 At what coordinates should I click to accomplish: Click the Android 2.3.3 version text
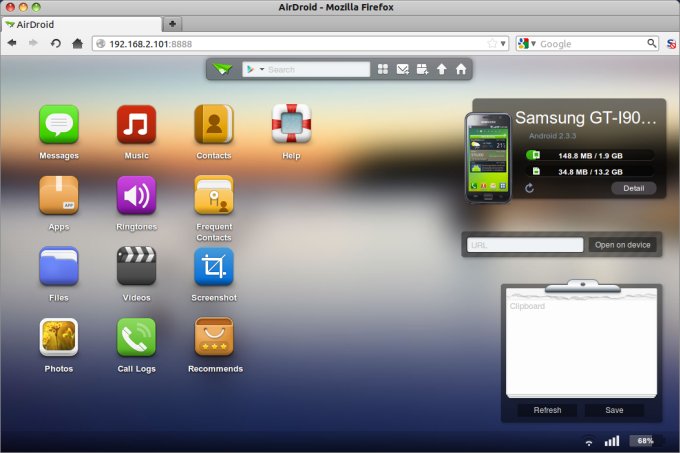(552, 136)
